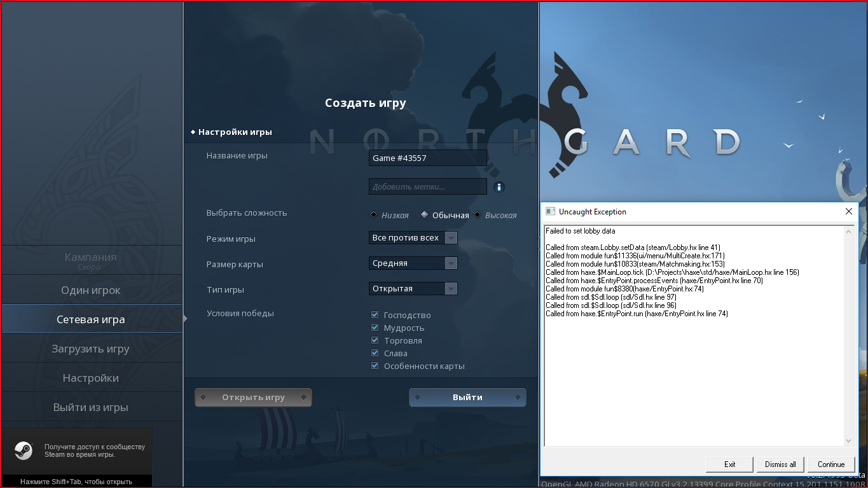
Task: Click Continue in the exception dialog
Action: pos(831,464)
